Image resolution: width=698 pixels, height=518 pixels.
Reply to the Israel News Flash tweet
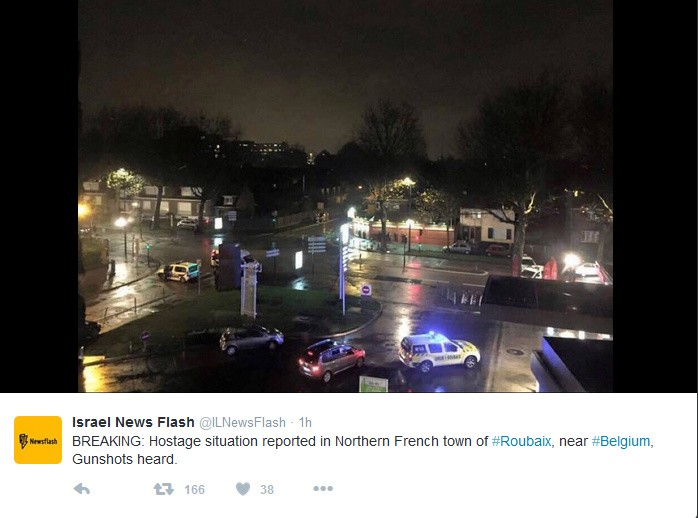point(82,489)
